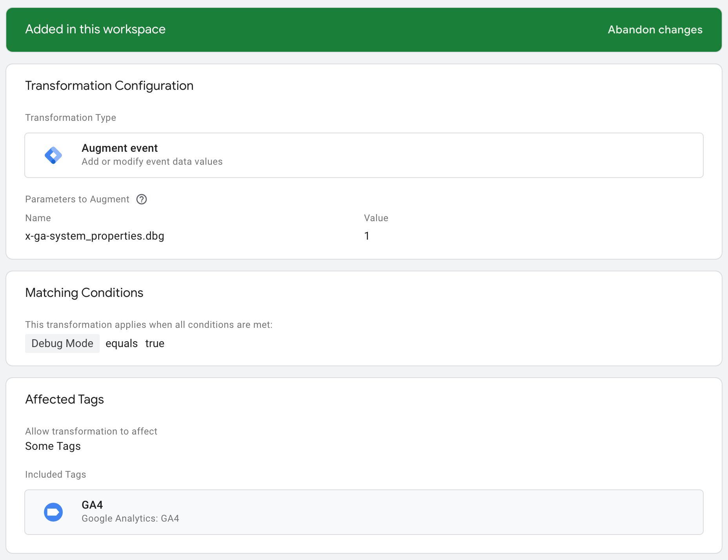Open the GA4 included tag card
The height and width of the screenshot is (560, 728).
point(364,512)
